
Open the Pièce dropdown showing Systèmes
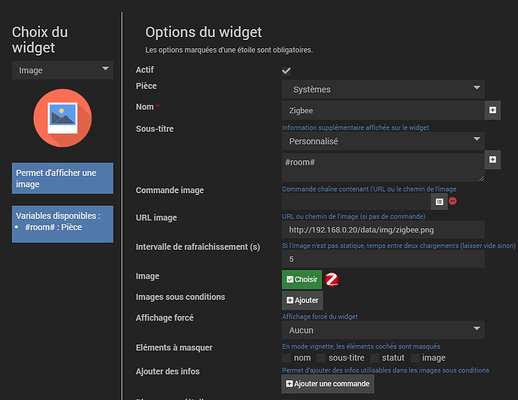tap(383, 89)
